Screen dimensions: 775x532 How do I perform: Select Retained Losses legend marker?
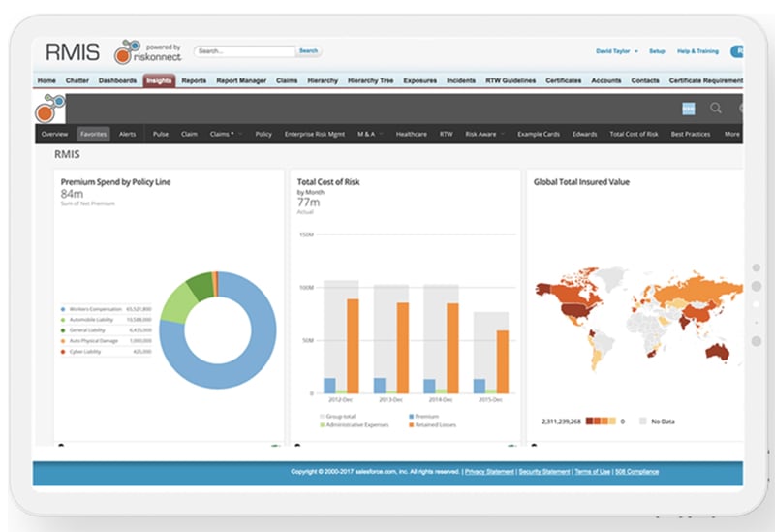tap(411, 424)
